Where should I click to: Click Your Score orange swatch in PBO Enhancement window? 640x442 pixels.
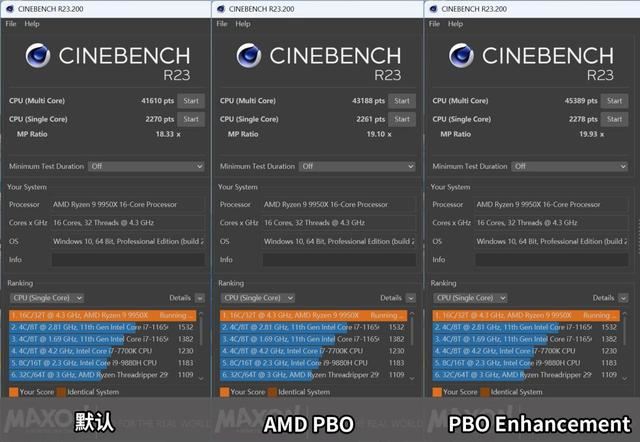click(437, 392)
